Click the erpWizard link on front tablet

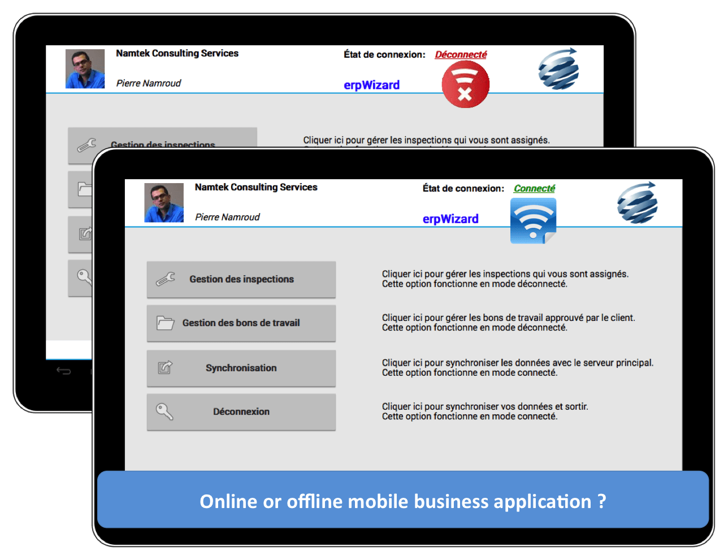click(450, 219)
